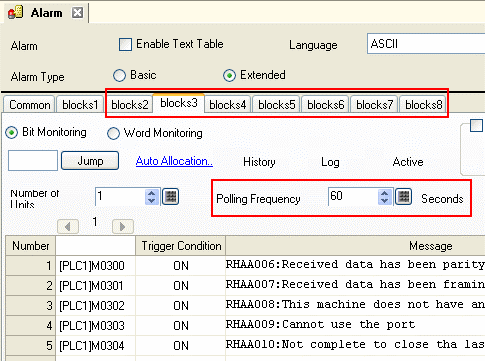Select the RHAA006 message cell
485x361 pixels.
(355, 265)
